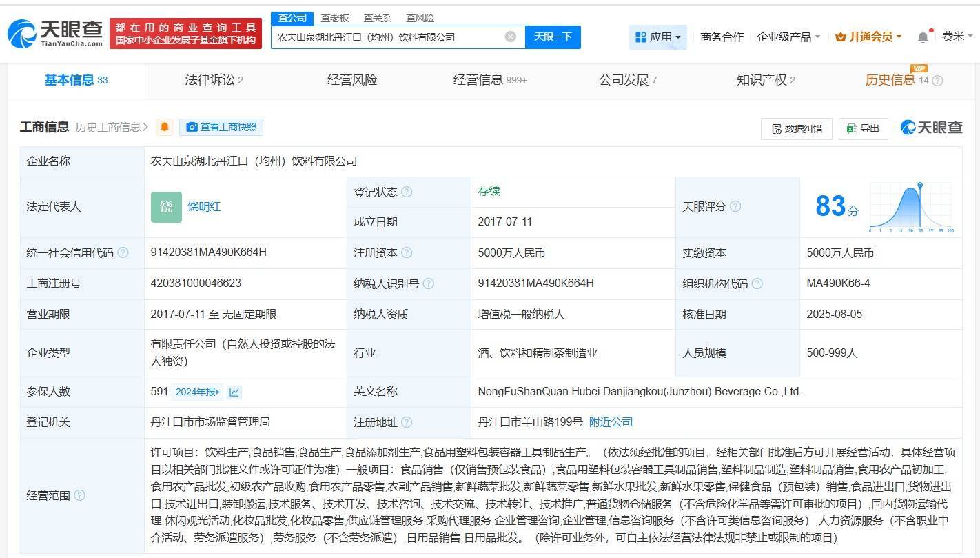The width and height of the screenshot is (980, 558).
Task: Click the 导出 export button
Action: [863, 129]
